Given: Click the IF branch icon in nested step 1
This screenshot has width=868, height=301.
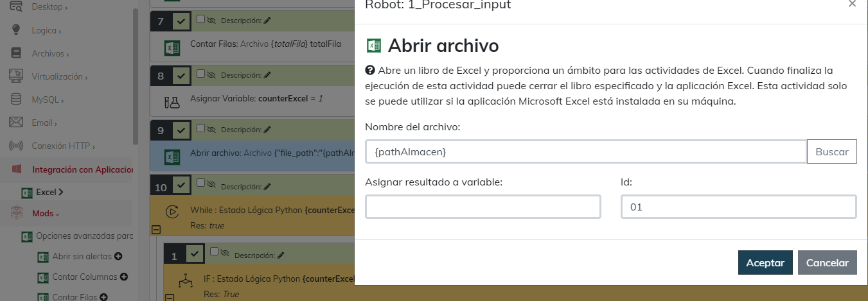Looking at the screenshot, I should coord(185,280).
